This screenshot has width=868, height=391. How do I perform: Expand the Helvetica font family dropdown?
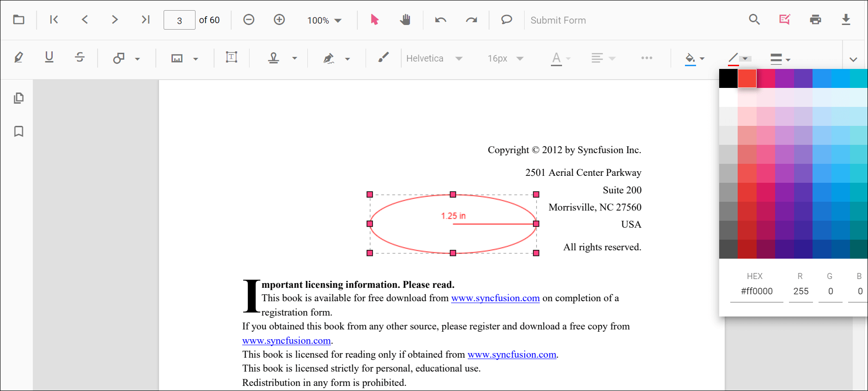coord(434,58)
